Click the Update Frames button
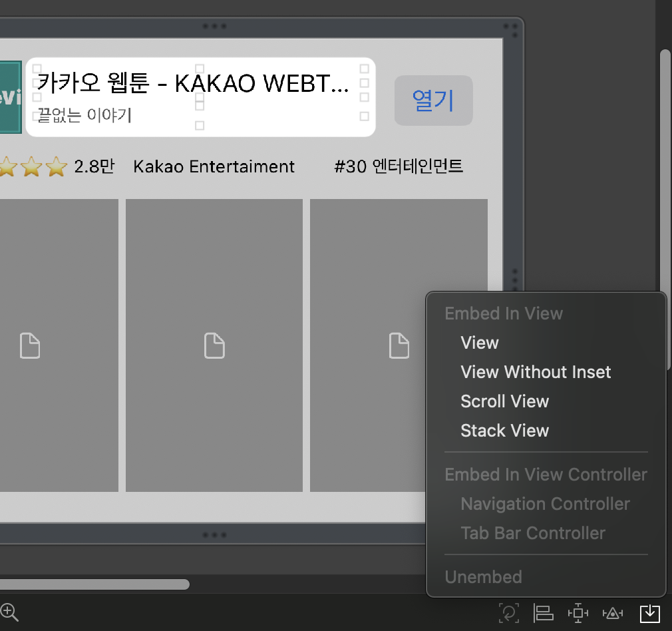 509,613
